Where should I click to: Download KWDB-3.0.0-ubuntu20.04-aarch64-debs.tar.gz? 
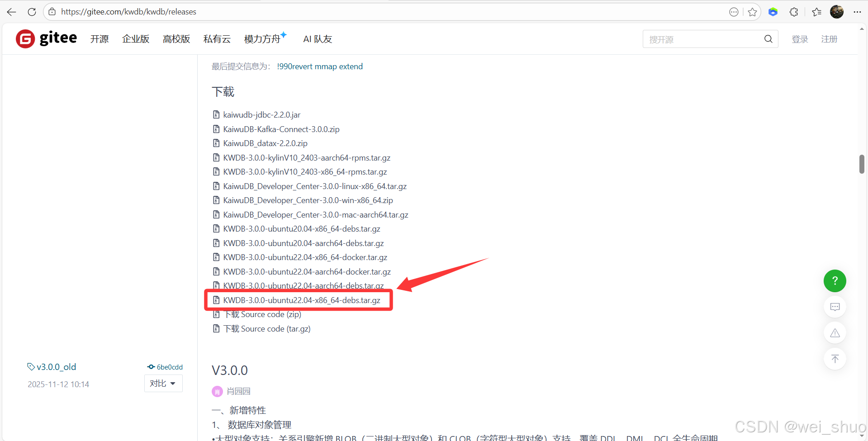coord(304,243)
